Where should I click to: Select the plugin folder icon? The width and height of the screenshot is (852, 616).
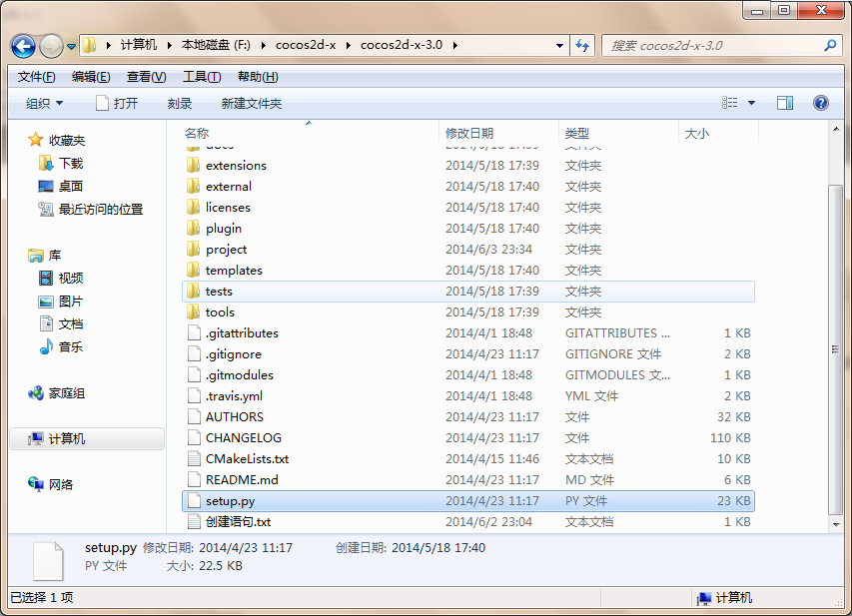(194, 229)
